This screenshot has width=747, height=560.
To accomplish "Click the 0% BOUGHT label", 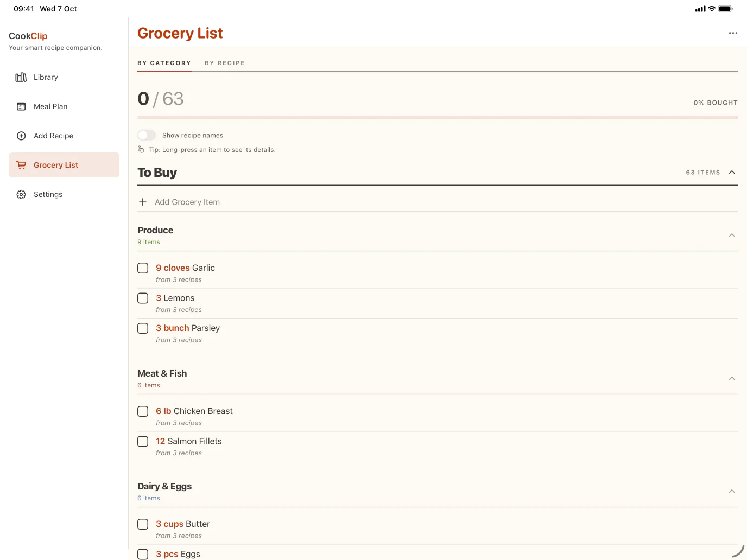I will [x=716, y=103].
